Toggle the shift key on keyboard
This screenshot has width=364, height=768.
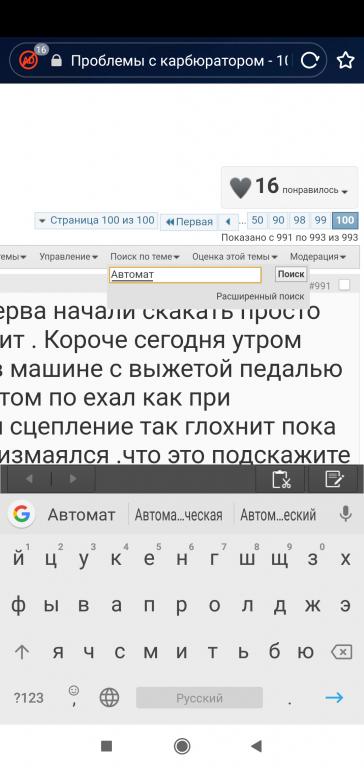click(x=22, y=652)
